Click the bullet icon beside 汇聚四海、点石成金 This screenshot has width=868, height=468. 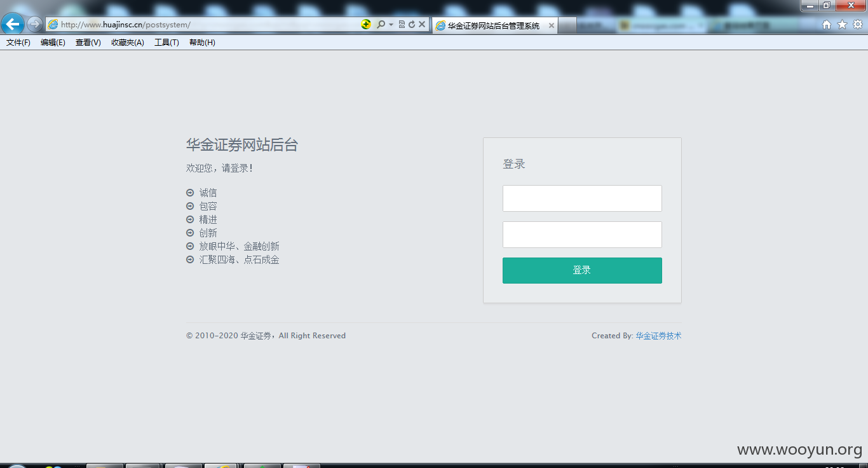pyautogui.click(x=190, y=259)
